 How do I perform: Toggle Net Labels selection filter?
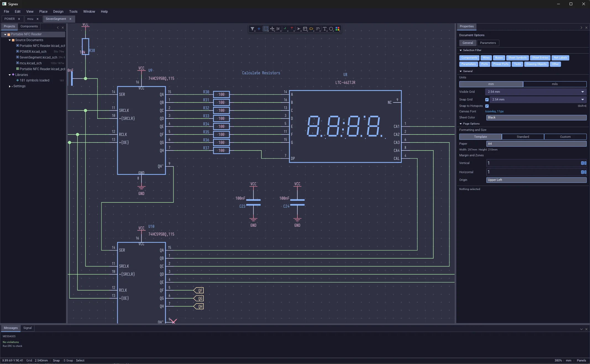click(560, 58)
